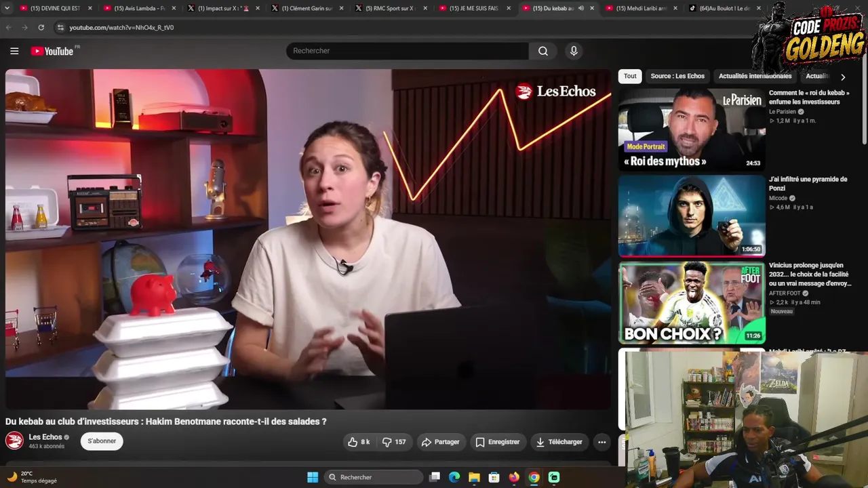Subscribe with the S'abonner button

[102, 441]
